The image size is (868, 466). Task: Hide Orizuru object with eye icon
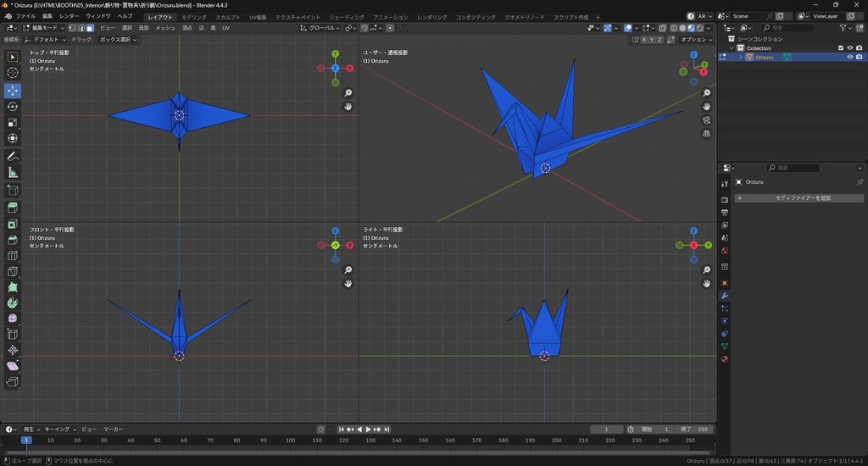tap(850, 57)
